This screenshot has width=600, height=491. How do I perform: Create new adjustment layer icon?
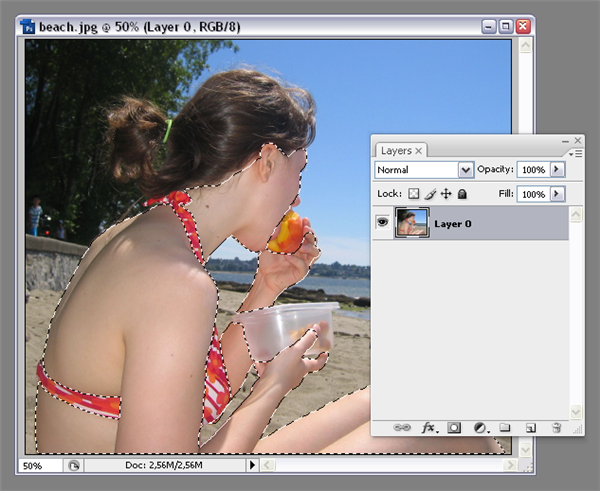(481, 427)
